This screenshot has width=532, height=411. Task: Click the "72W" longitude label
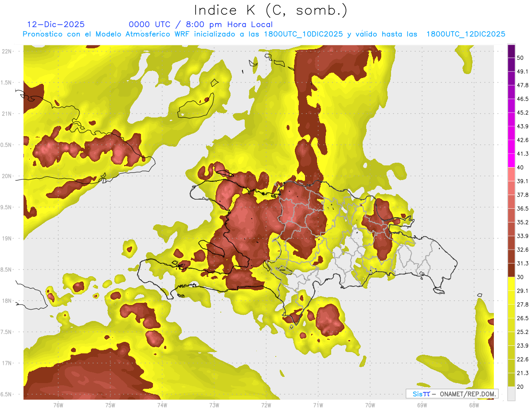pyautogui.click(x=266, y=405)
